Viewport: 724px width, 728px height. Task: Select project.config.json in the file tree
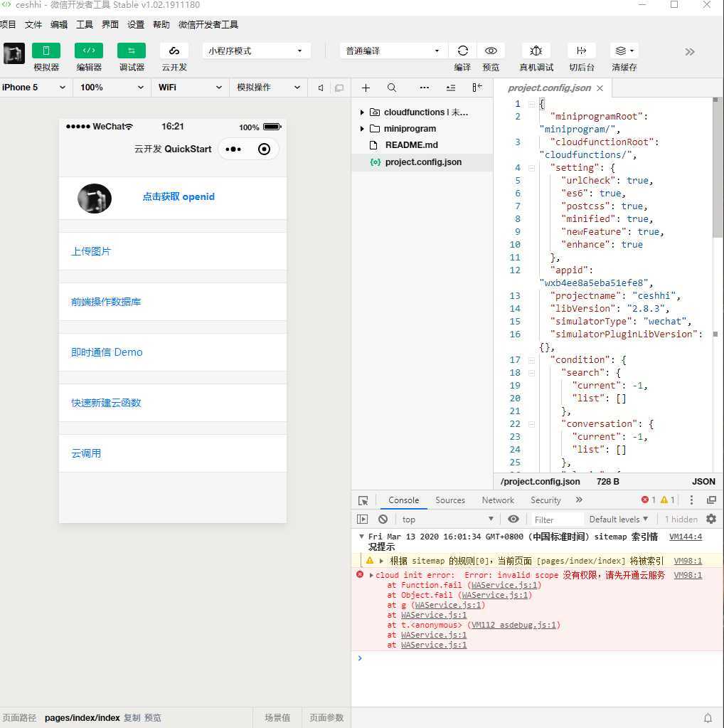click(x=422, y=162)
